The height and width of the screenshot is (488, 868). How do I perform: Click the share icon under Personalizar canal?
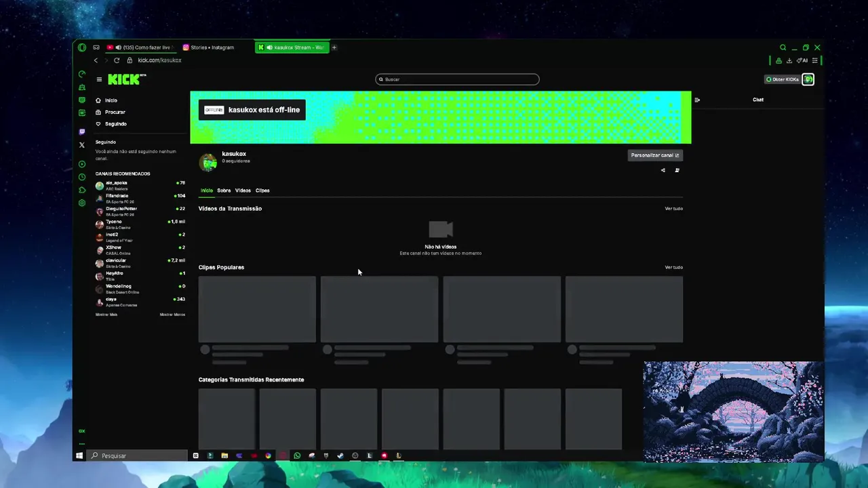tap(663, 170)
